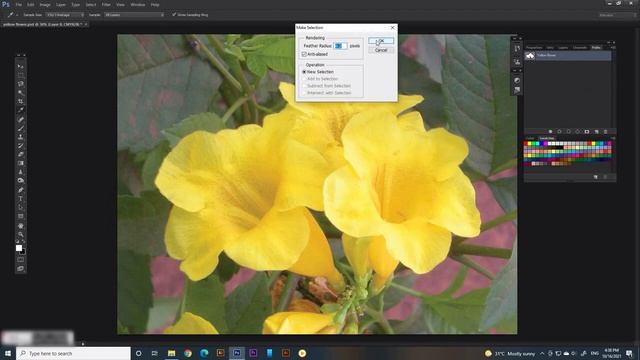Image resolution: width=640 pixels, height=360 pixels.
Task: Create new path icon in Paths panel
Action: click(596, 131)
